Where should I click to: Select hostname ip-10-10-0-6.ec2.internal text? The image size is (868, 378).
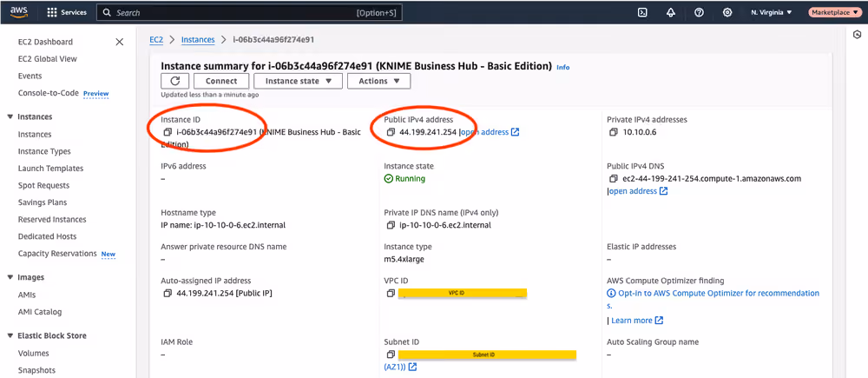[x=239, y=225]
